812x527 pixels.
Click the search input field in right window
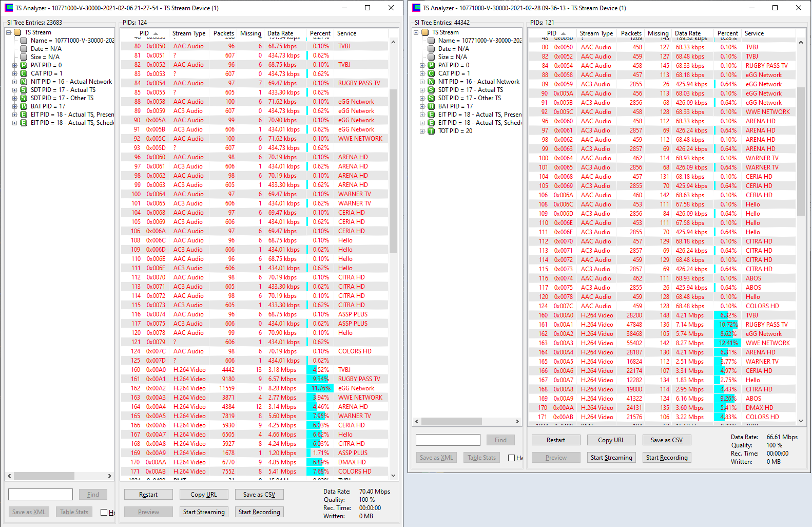448,440
